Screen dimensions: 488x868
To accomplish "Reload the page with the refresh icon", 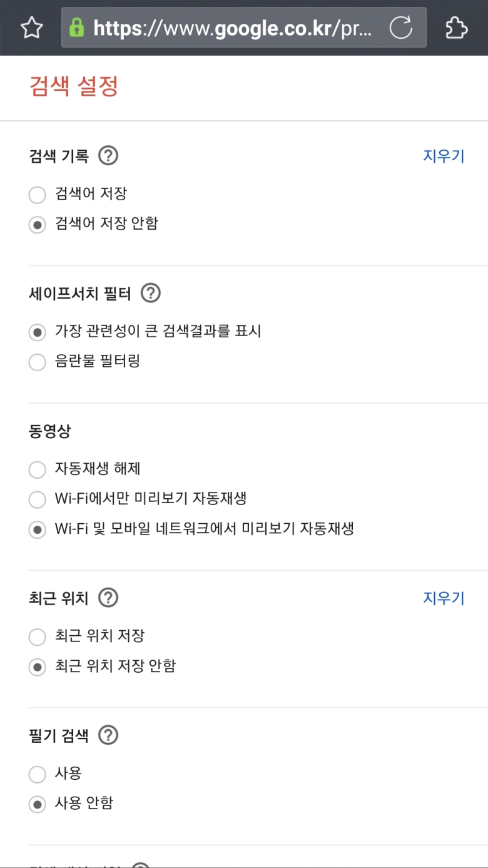I will [x=400, y=28].
